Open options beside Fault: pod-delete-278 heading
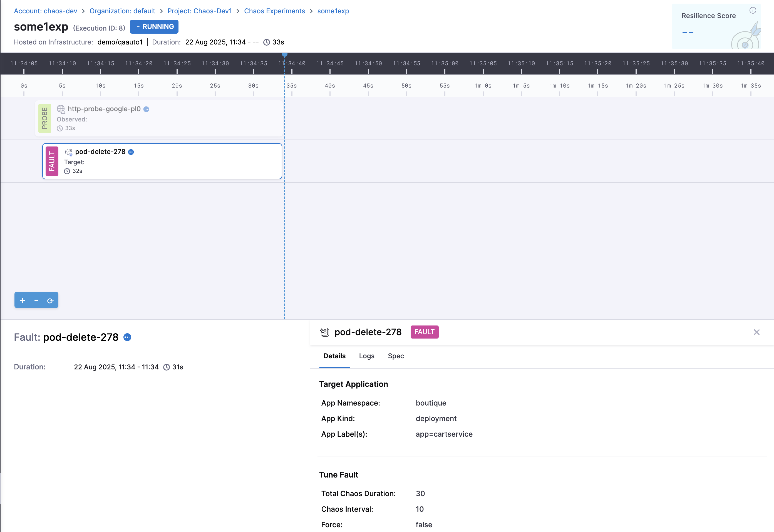 point(127,337)
